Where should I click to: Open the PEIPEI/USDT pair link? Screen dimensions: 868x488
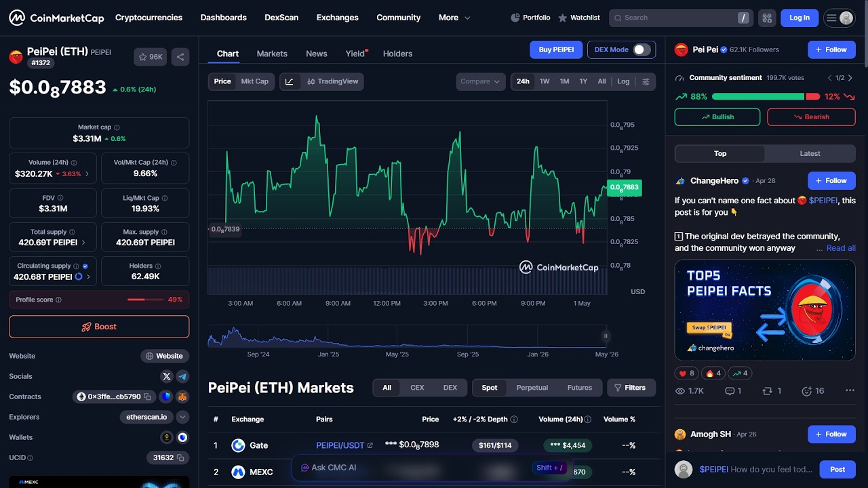point(344,445)
